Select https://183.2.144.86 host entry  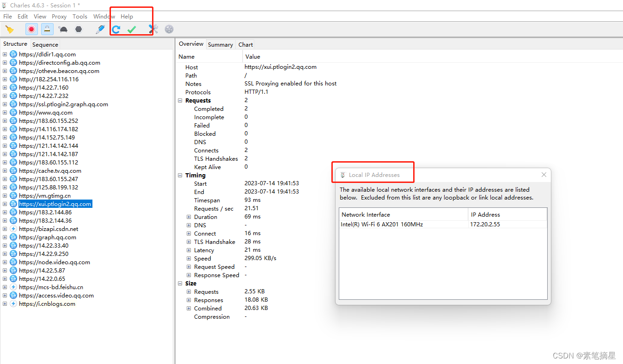[45, 212]
